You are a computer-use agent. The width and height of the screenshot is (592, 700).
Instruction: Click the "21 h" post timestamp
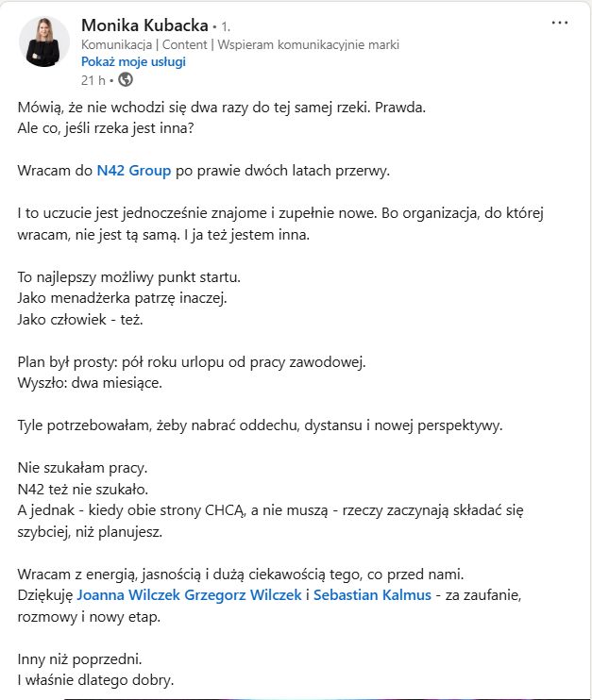coord(93,79)
